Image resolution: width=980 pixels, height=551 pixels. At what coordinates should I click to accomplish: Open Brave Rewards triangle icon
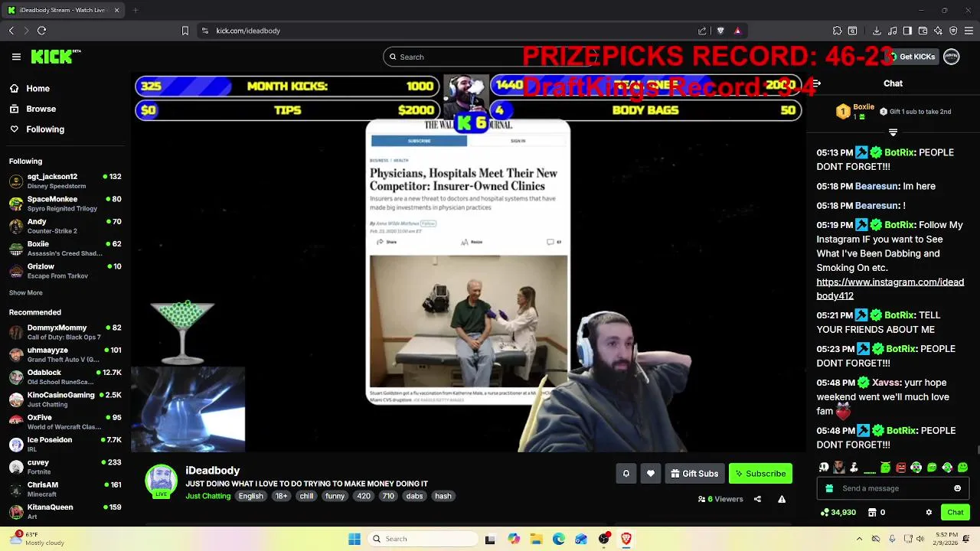pos(737,31)
